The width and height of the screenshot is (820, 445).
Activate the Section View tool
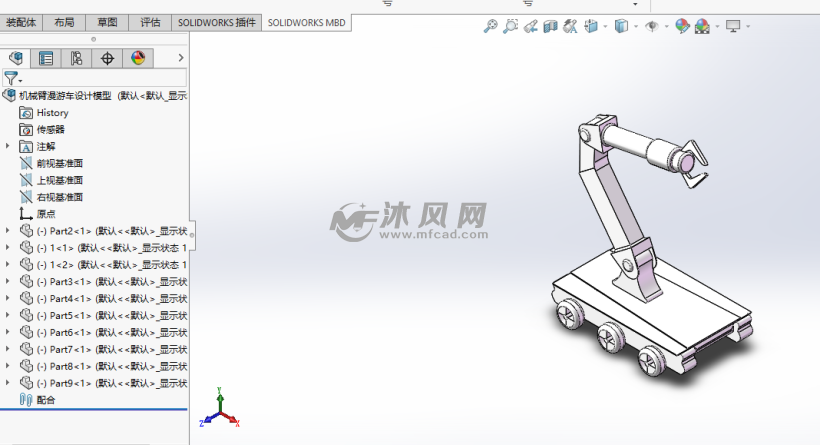tap(549, 27)
